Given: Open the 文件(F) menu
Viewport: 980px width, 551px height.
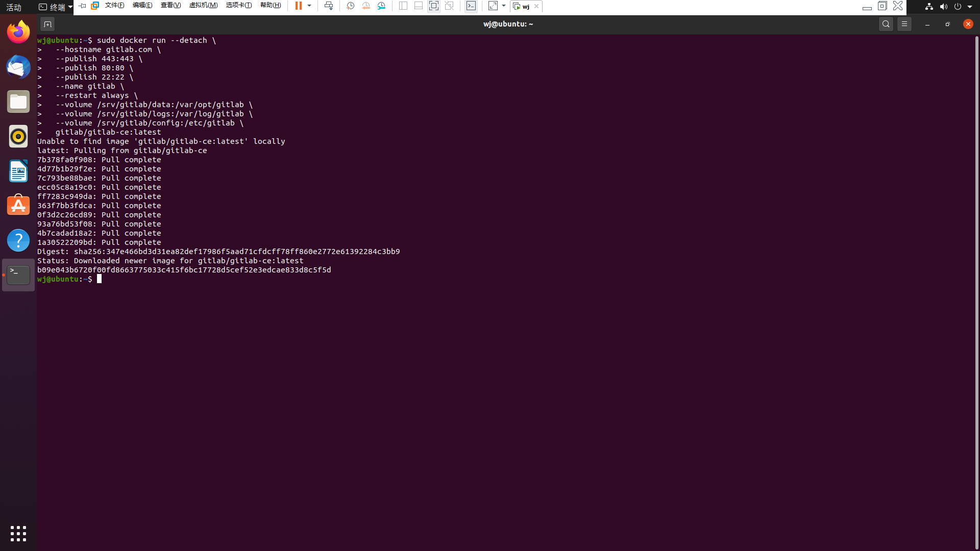Looking at the screenshot, I should click(114, 6).
